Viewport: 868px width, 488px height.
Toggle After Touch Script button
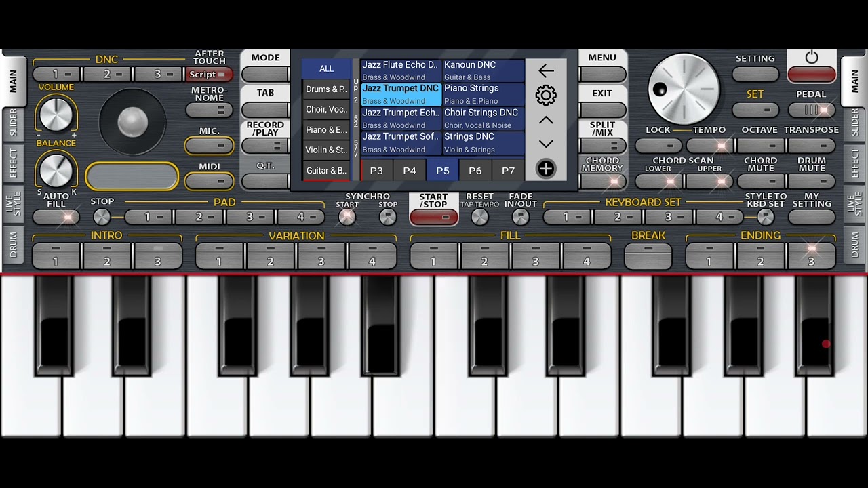click(209, 75)
